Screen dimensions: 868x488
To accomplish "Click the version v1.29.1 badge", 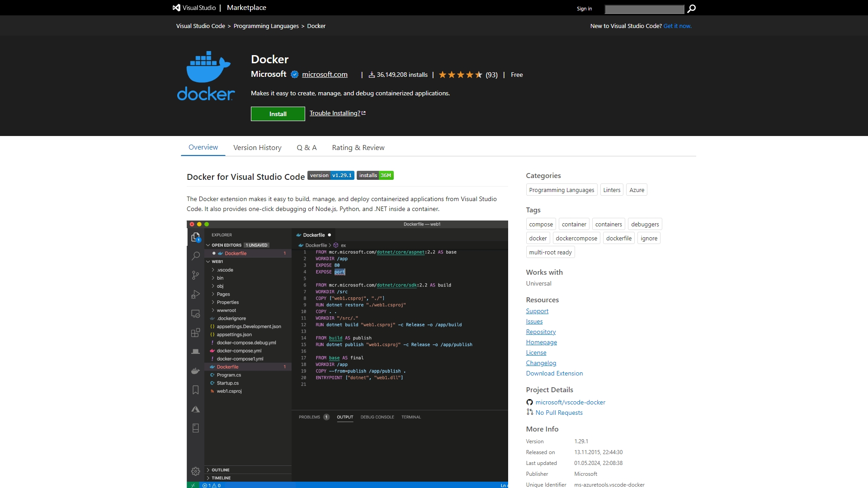I will 331,175.
